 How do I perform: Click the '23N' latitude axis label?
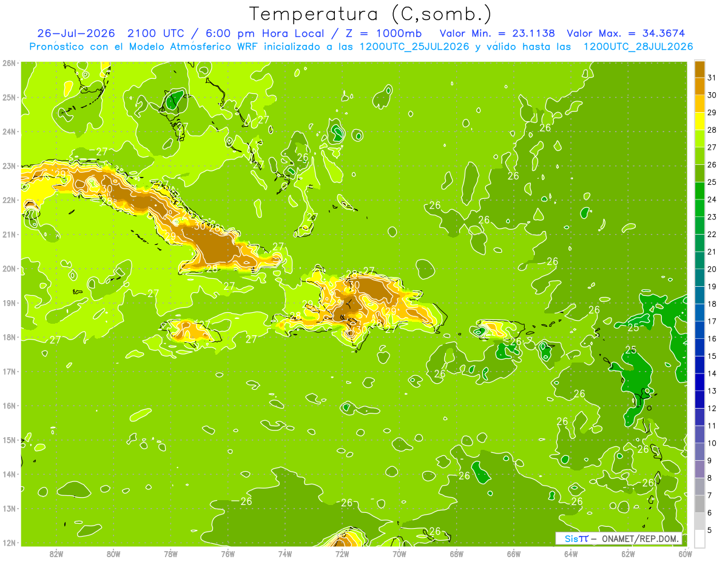click(9, 166)
